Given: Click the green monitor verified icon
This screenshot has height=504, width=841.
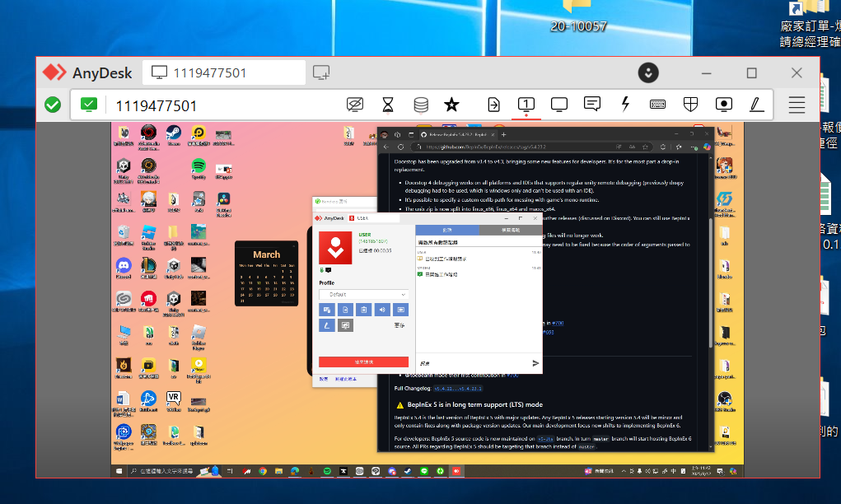Looking at the screenshot, I should tap(88, 104).
